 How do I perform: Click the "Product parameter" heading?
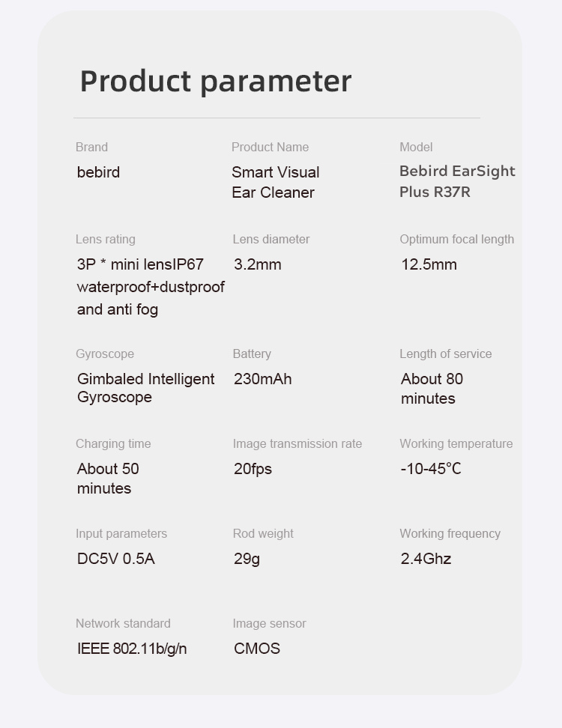point(215,81)
